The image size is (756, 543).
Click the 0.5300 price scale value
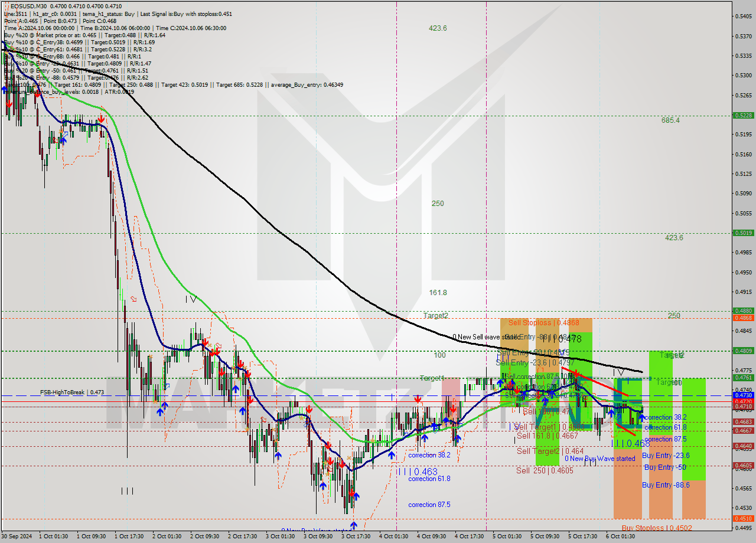coord(743,76)
